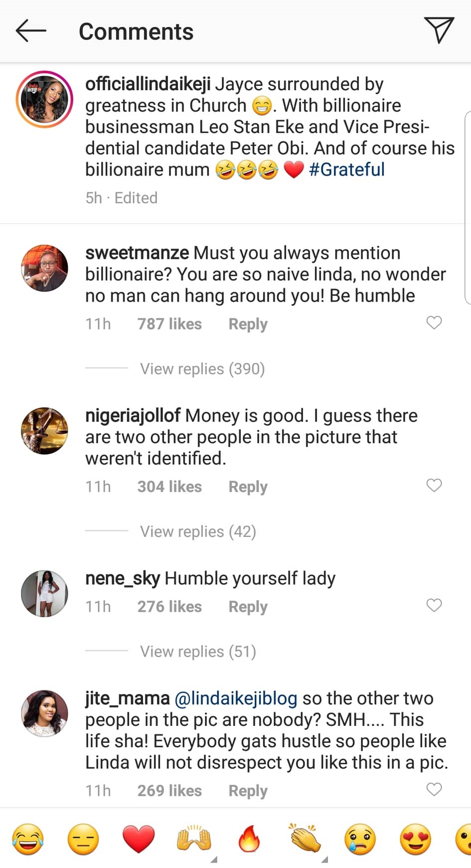
Task: Open the @lindaikejiblog mention
Action: pos(236,698)
